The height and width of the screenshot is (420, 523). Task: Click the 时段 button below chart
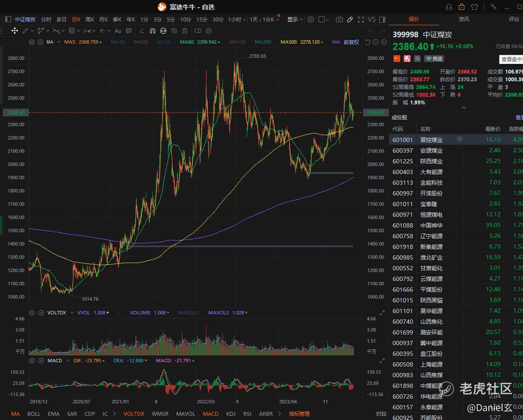381,414
